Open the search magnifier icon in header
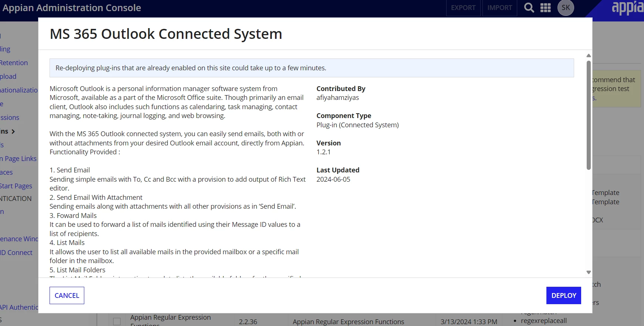 (529, 8)
